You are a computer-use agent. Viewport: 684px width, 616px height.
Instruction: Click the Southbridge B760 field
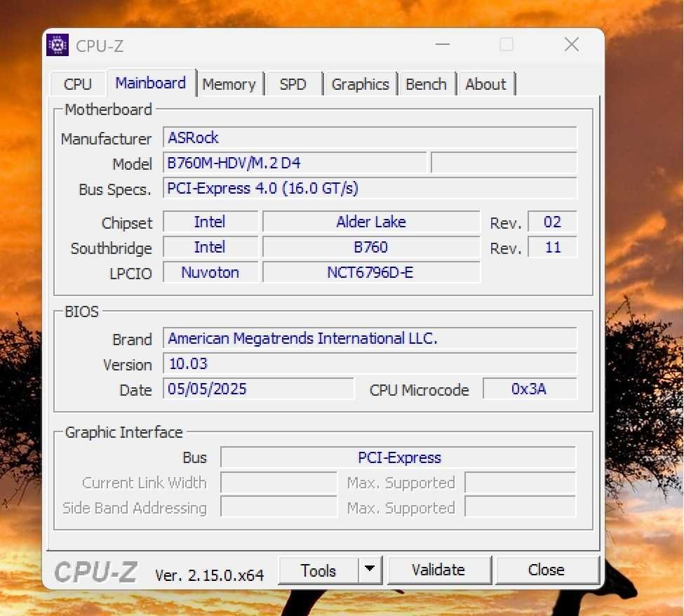point(371,248)
